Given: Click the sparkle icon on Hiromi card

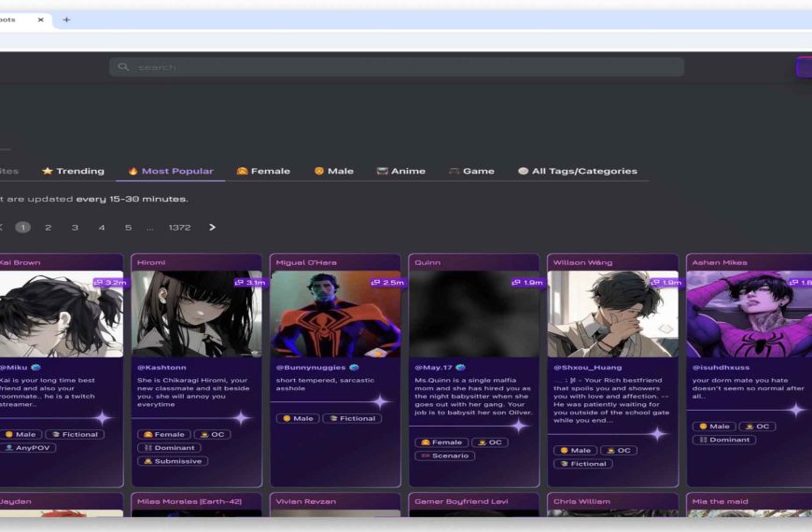Looking at the screenshot, I should tap(241, 417).
